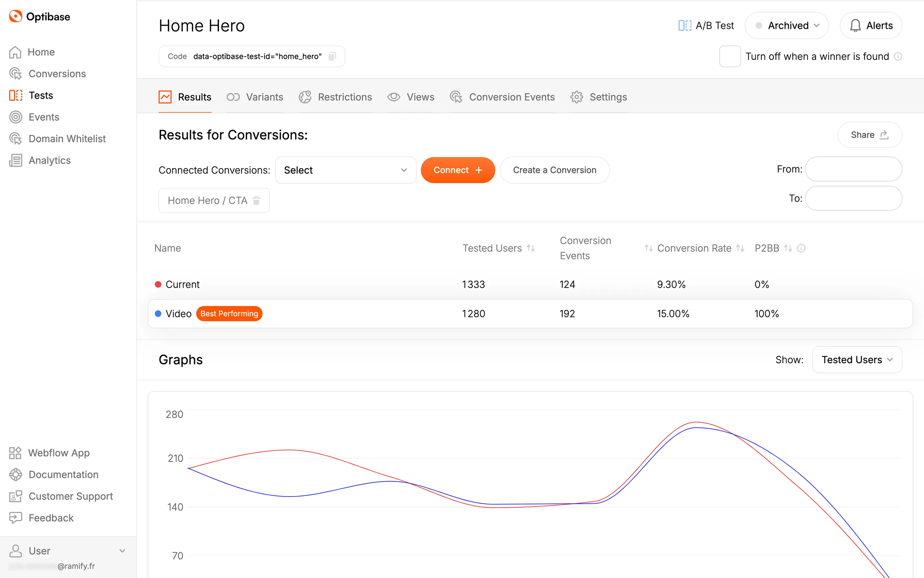Switch to the Views tab
Image resolution: width=924 pixels, height=578 pixels.
pyautogui.click(x=411, y=97)
